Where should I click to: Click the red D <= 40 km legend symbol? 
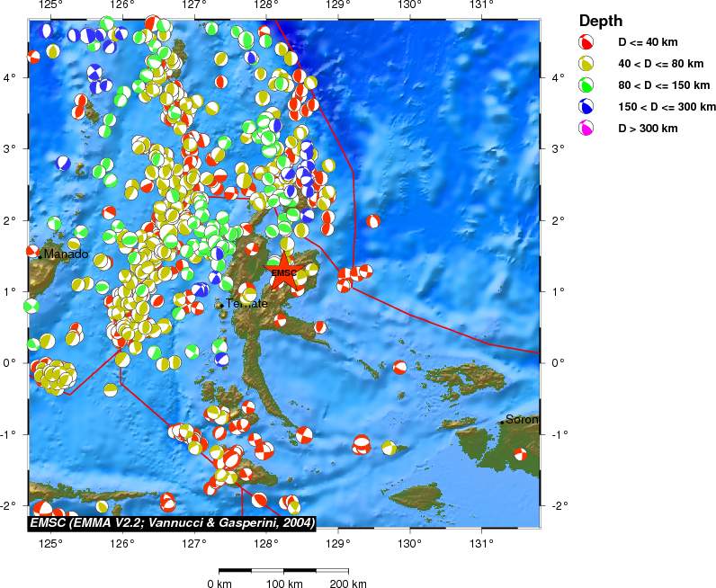click(586, 42)
